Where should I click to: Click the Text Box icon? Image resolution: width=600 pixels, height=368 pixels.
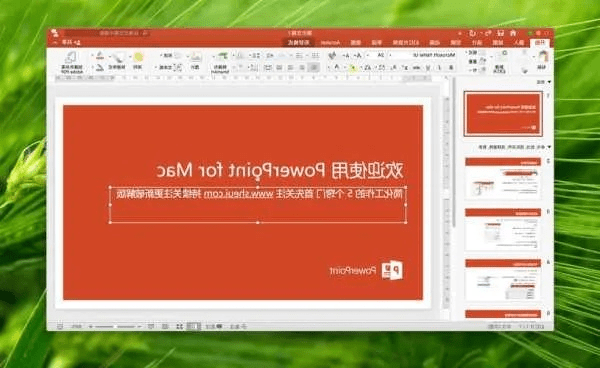pyautogui.click(x=177, y=67)
